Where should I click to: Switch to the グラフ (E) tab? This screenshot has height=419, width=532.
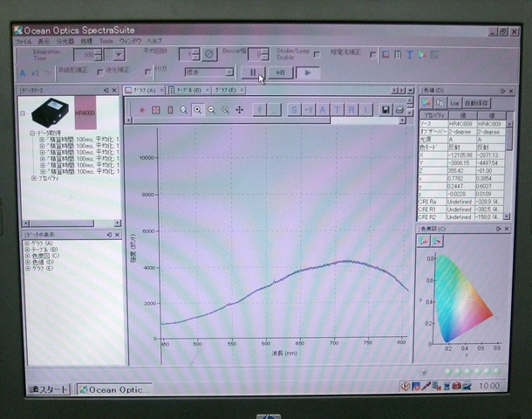pyautogui.click(x=229, y=90)
